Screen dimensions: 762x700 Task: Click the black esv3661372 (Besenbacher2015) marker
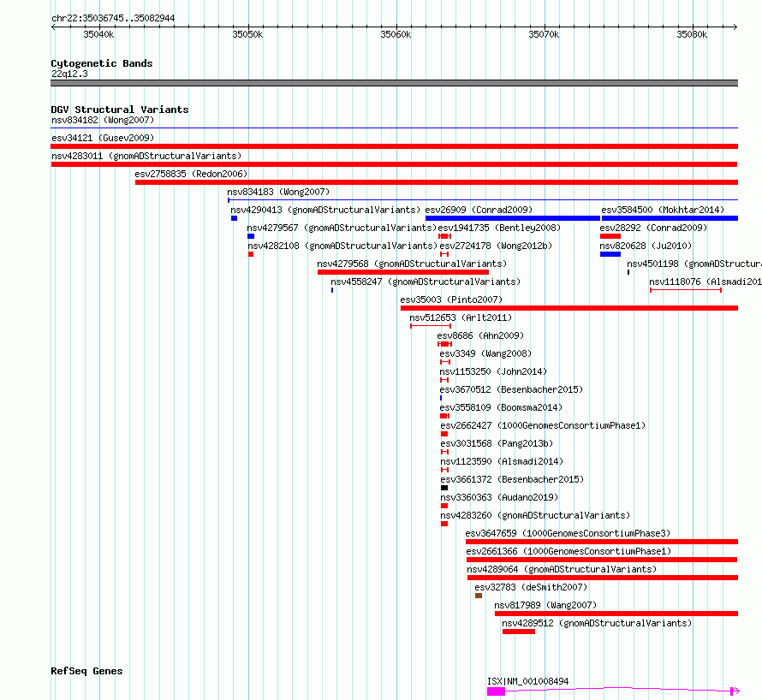tap(444, 488)
